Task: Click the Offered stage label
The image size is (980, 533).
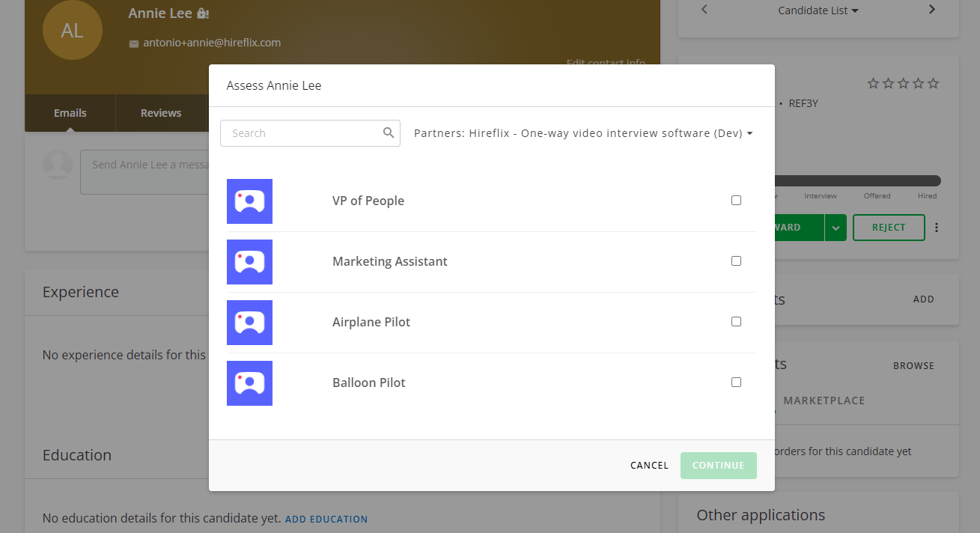Action: coord(877,196)
